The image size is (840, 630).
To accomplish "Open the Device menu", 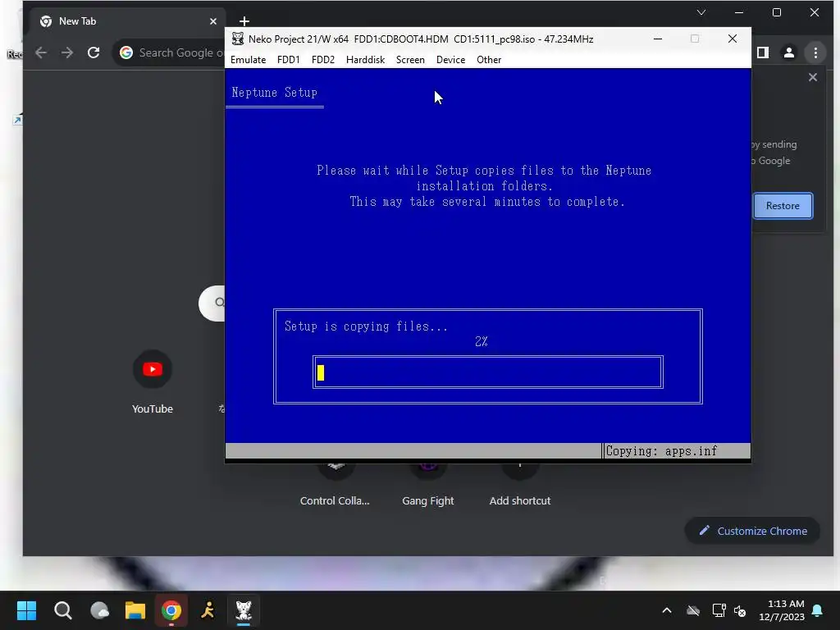I will (x=450, y=59).
